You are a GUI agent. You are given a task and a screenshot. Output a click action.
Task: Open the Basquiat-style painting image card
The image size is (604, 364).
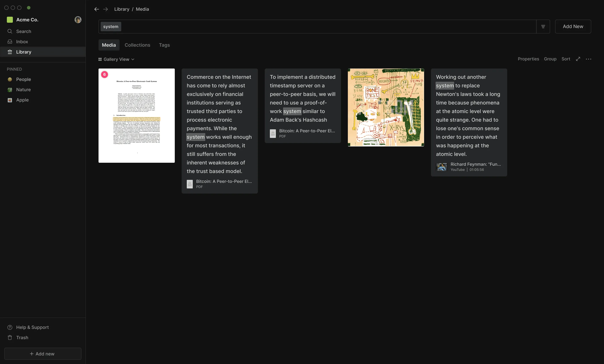click(x=386, y=108)
